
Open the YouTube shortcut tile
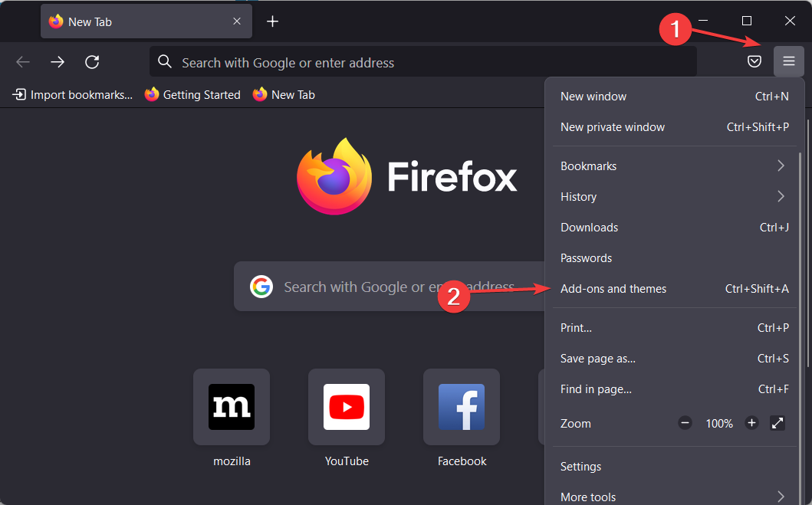tap(347, 407)
